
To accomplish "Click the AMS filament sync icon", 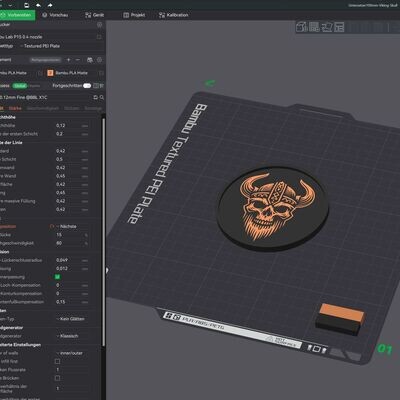I will 90,60.
